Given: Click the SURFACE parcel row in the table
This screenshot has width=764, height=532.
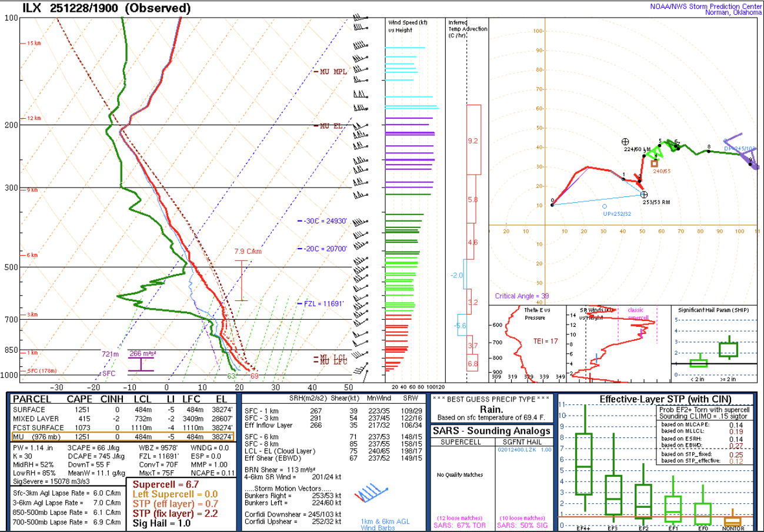Looking at the screenshot, I should (x=123, y=409).
